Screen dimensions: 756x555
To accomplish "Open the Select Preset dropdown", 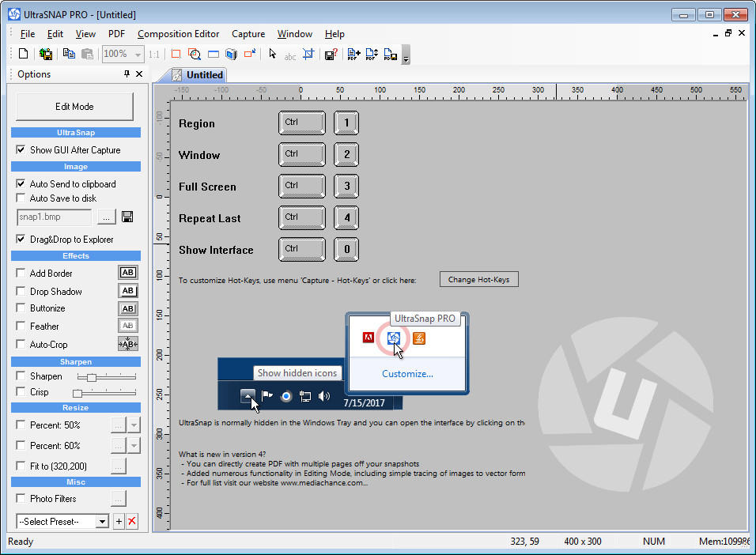I will [102, 521].
